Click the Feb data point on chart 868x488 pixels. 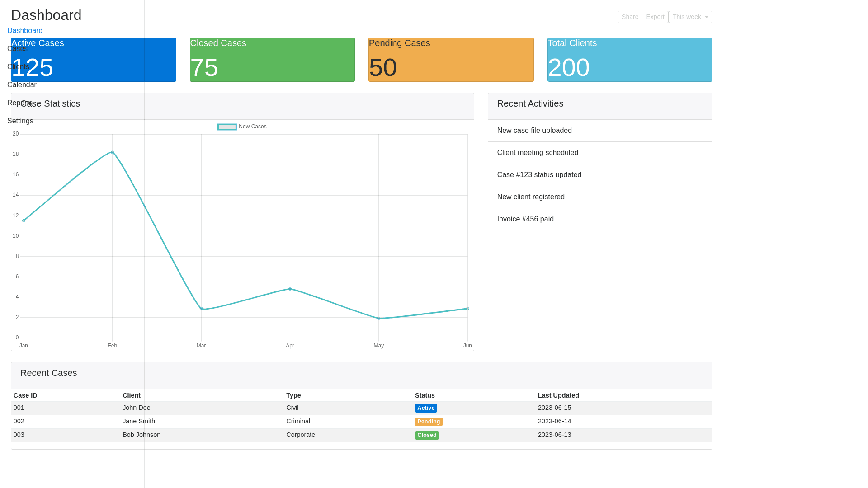click(x=113, y=152)
